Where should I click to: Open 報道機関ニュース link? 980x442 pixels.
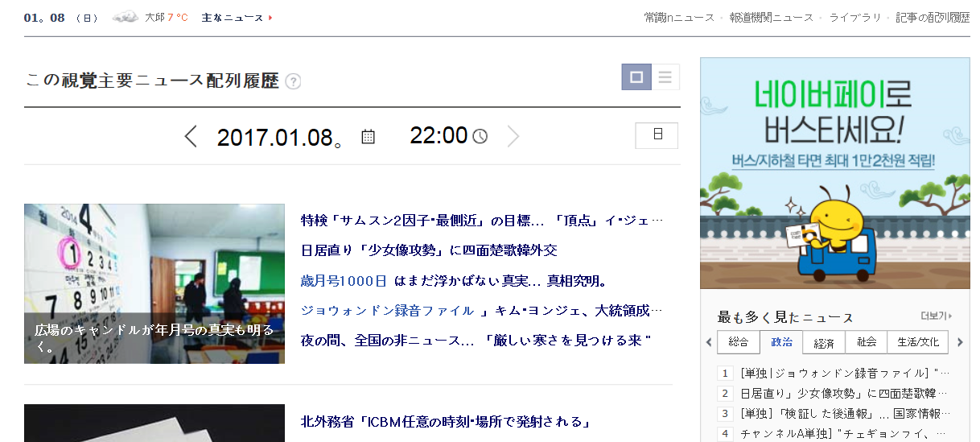pos(772,18)
